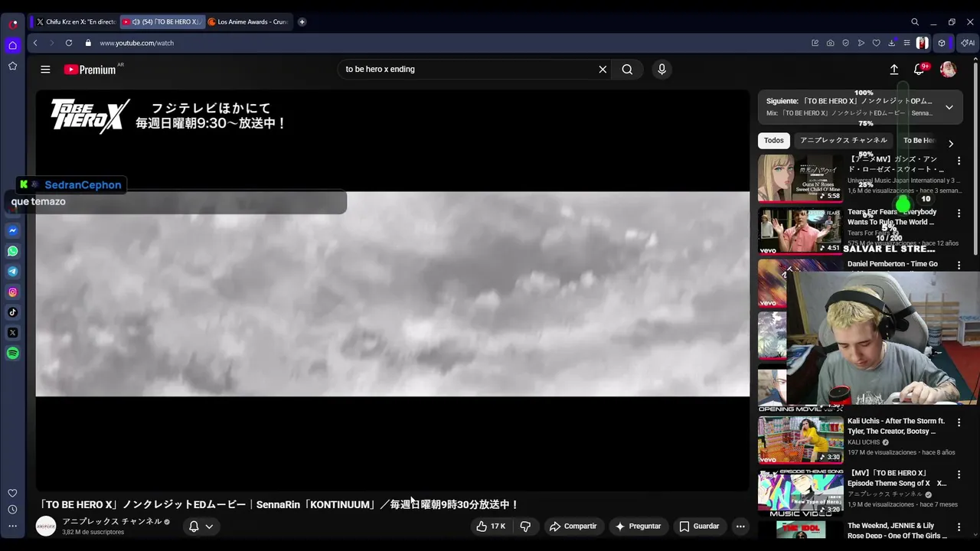Click the Opera sidebar home icon
980x551 pixels.
(x=13, y=45)
